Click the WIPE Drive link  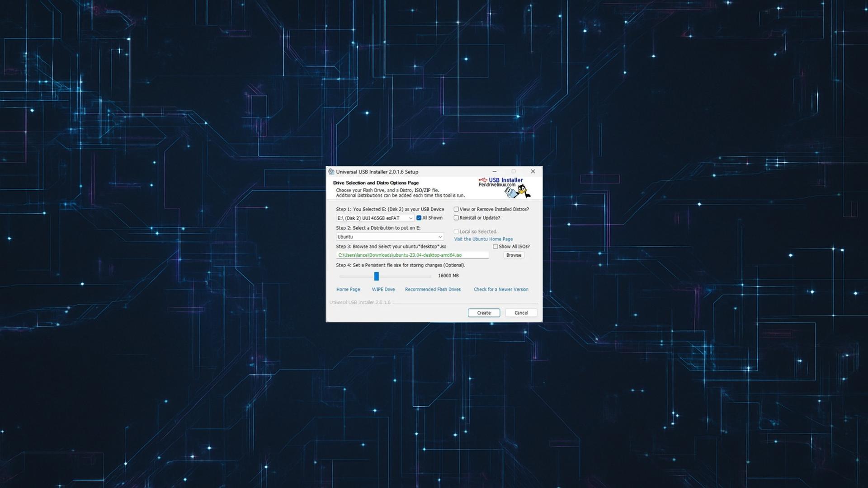(383, 290)
